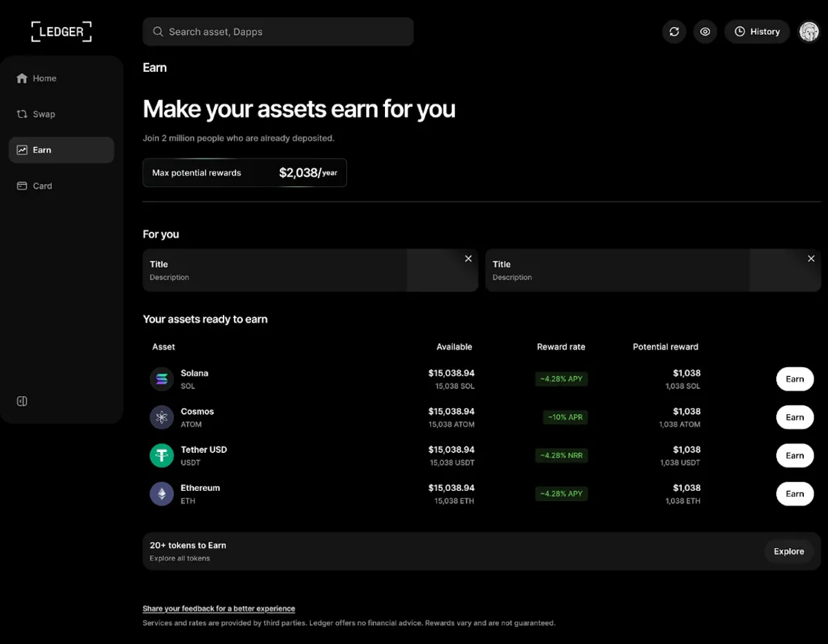Click the Card icon in sidebar

[22, 186]
